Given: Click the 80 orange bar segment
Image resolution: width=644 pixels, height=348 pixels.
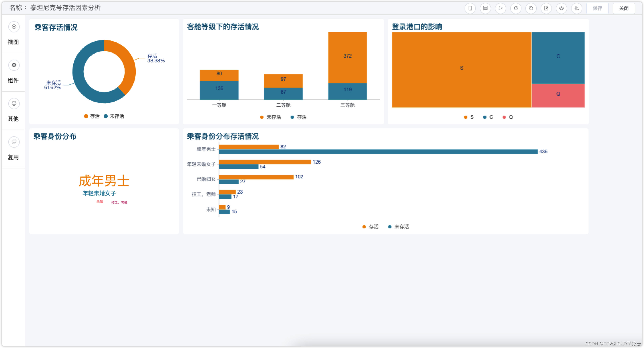Looking at the screenshot, I should pyautogui.click(x=219, y=75).
